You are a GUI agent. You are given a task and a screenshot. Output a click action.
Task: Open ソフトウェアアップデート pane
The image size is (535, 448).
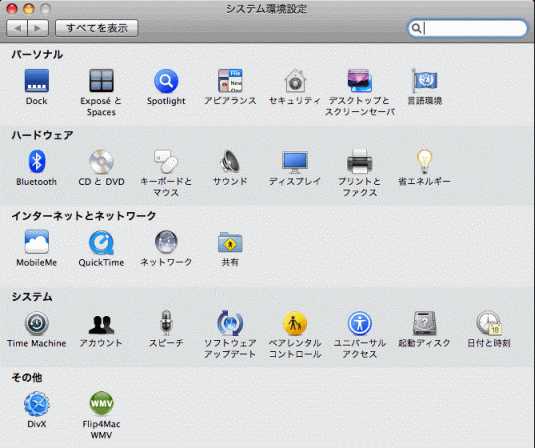230,322
